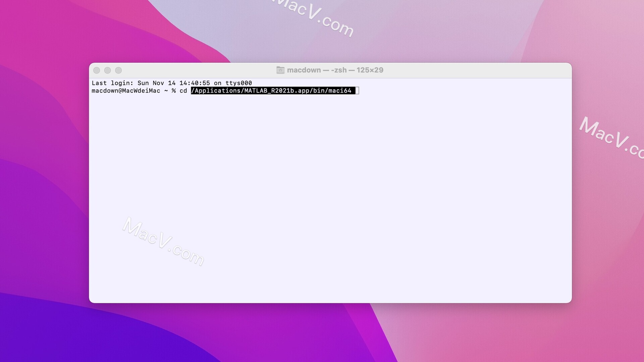Click the Terminal window zoom button
The image size is (644, 362).
pyautogui.click(x=118, y=70)
